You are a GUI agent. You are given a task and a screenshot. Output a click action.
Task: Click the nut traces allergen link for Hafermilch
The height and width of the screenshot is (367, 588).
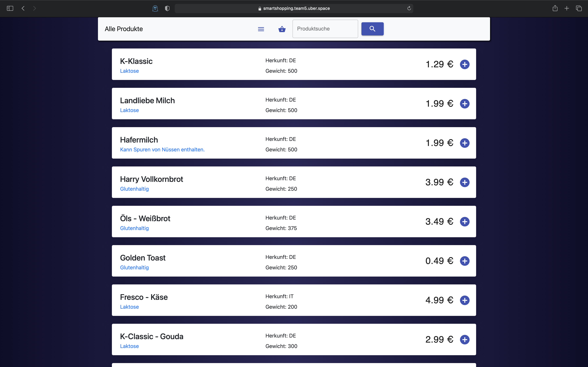pos(162,150)
